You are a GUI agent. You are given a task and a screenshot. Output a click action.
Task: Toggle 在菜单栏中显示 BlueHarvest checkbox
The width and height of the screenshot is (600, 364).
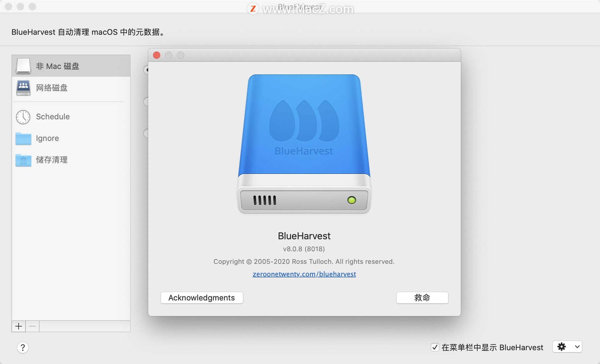(435, 347)
